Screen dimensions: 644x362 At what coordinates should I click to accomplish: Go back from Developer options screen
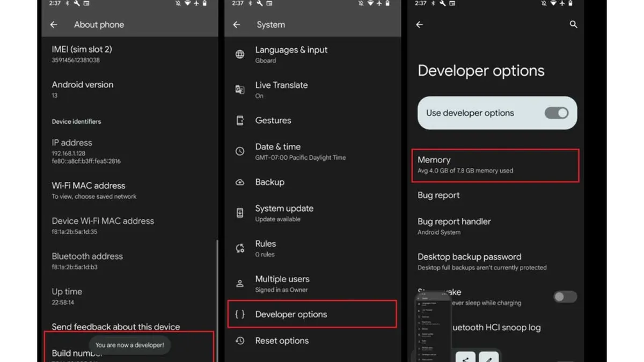click(420, 25)
